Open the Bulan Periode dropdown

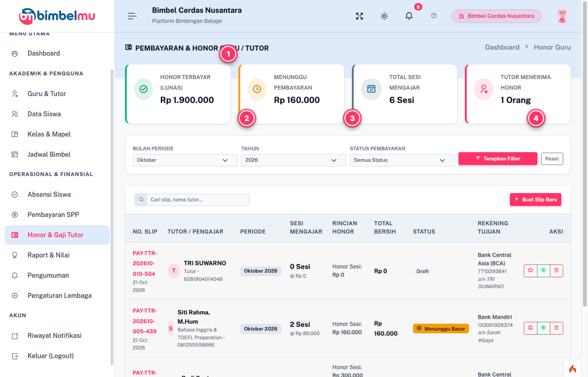(185, 160)
